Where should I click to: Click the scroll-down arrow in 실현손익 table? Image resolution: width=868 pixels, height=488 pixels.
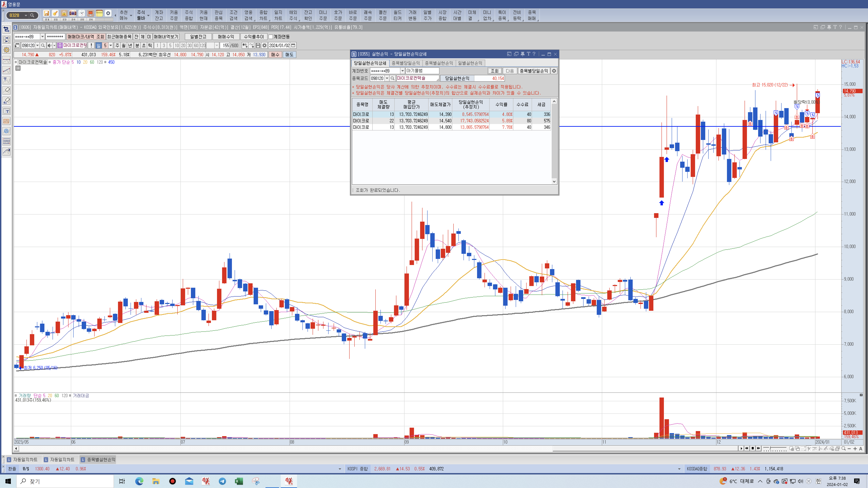click(x=554, y=181)
